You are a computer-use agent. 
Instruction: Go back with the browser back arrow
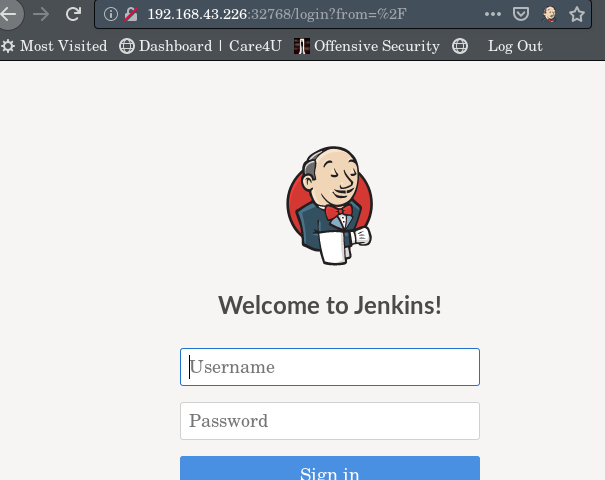[x=8, y=14]
